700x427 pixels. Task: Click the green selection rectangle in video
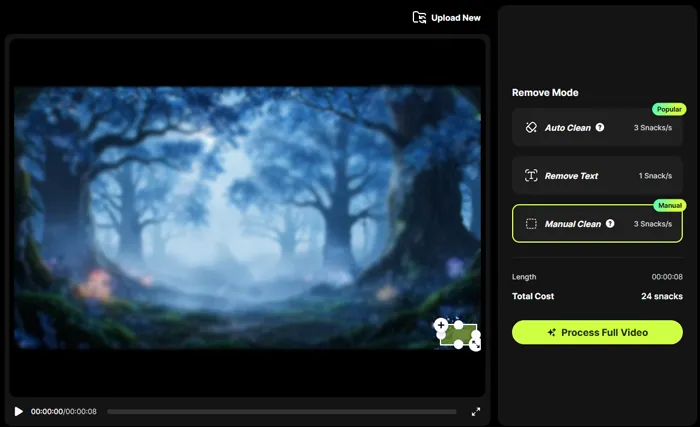[458, 335]
